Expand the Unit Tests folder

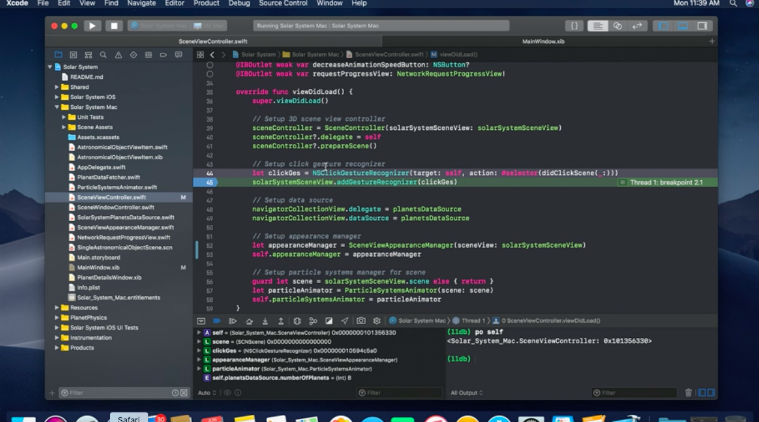point(63,117)
